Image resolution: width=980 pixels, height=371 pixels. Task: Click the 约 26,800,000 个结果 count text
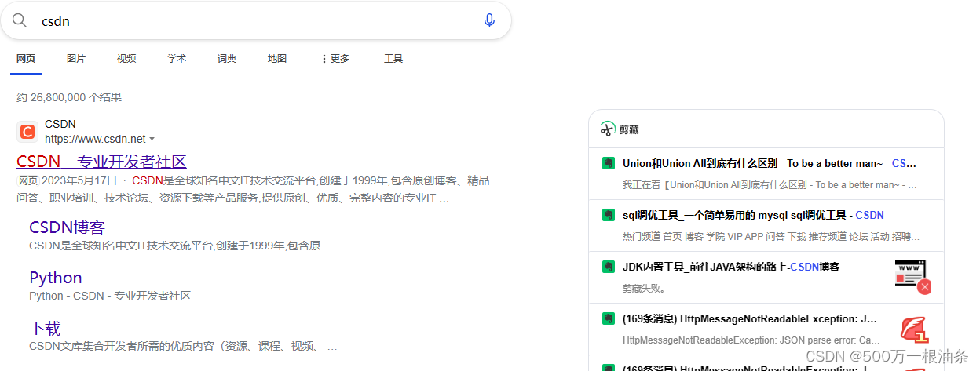pos(69,97)
